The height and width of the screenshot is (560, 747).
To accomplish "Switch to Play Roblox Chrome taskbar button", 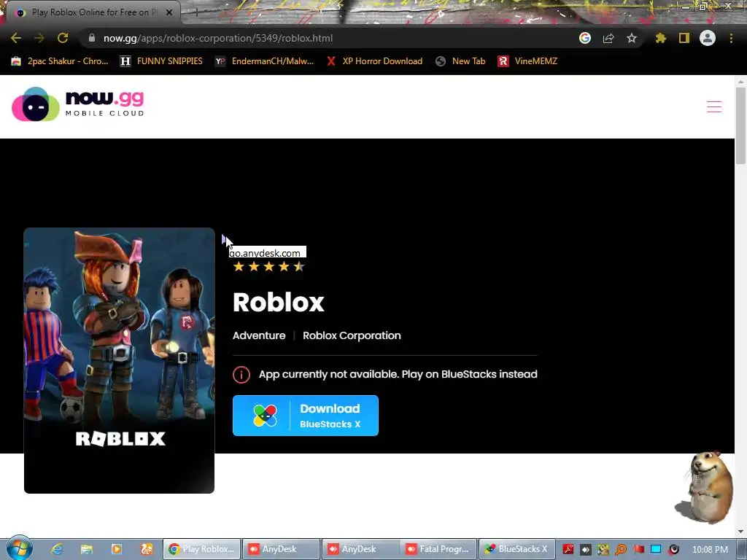I will click(202, 549).
